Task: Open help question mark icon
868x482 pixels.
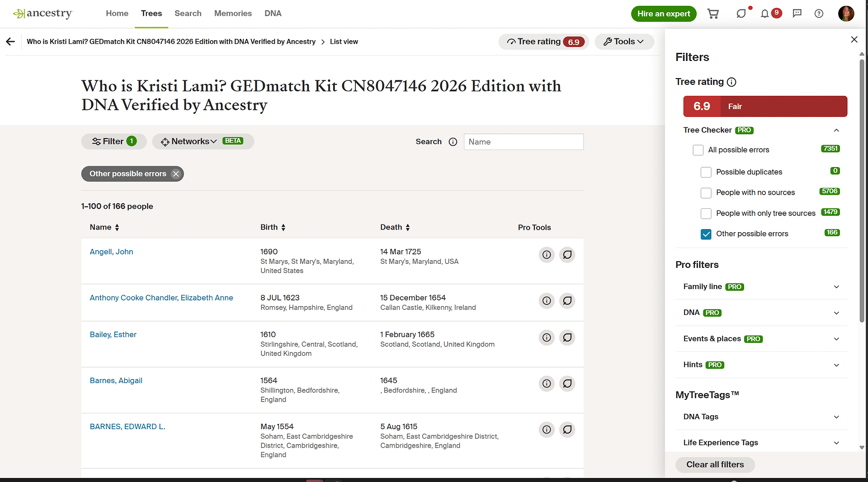Action: coord(819,14)
